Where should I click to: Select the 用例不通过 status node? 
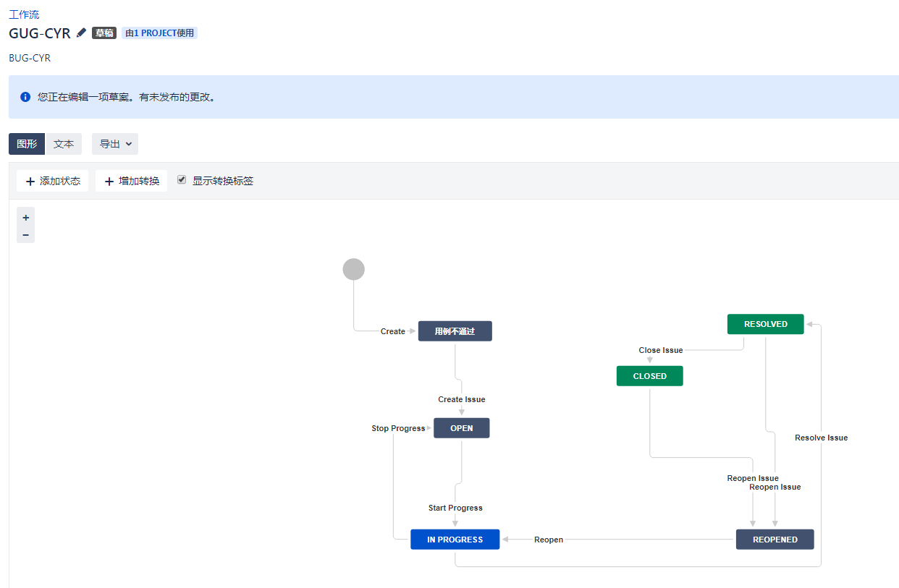pyautogui.click(x=455, y=331)
